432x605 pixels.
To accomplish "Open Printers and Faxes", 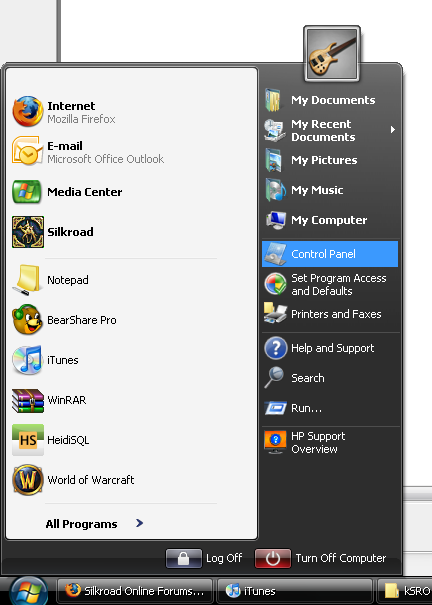I will (330, 314).
